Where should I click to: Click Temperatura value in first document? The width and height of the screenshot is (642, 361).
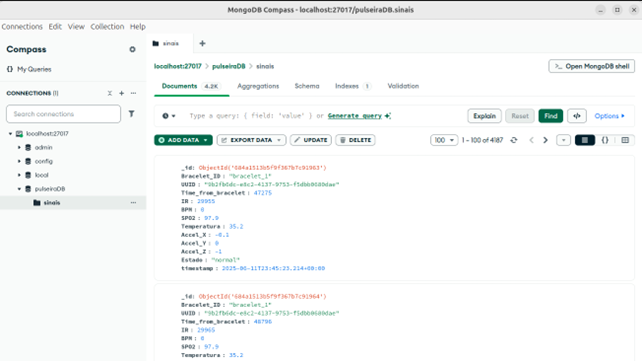(x=236, y=226)
